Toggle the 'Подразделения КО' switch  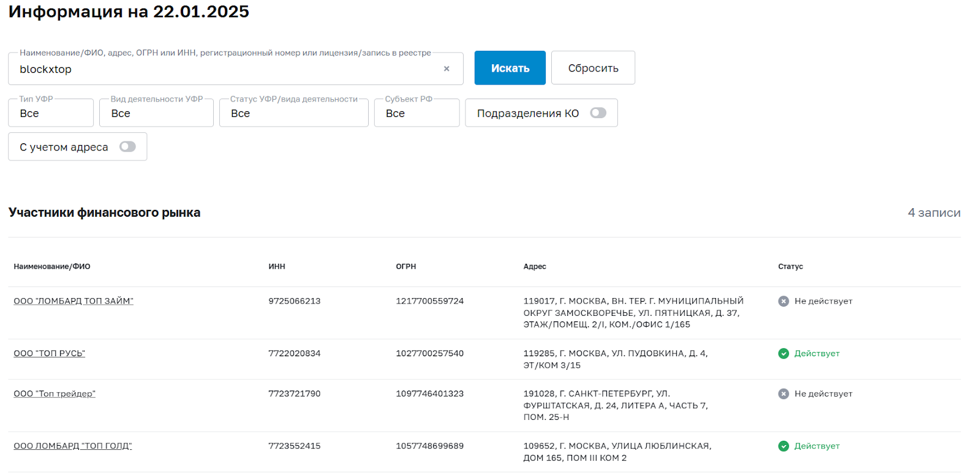click(598, 113)
